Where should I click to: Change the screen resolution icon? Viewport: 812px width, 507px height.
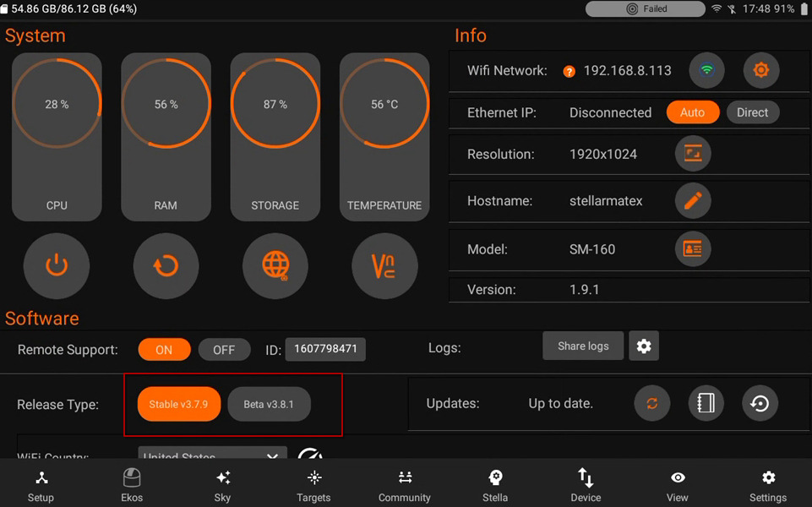pos(693,154)
